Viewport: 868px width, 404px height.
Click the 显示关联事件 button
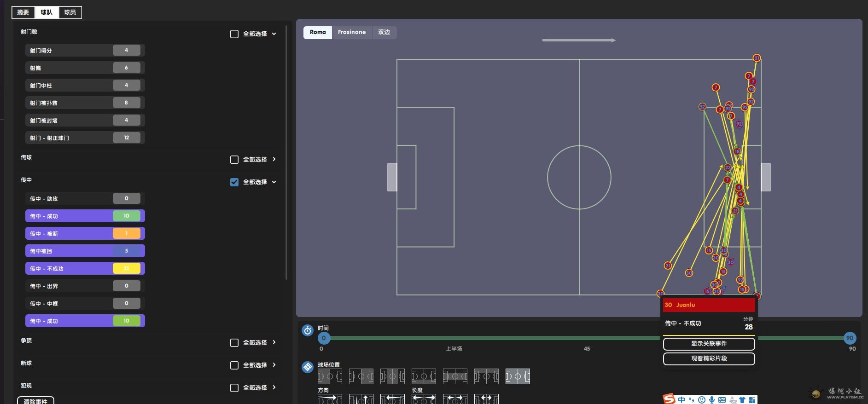tap(709, 344)
